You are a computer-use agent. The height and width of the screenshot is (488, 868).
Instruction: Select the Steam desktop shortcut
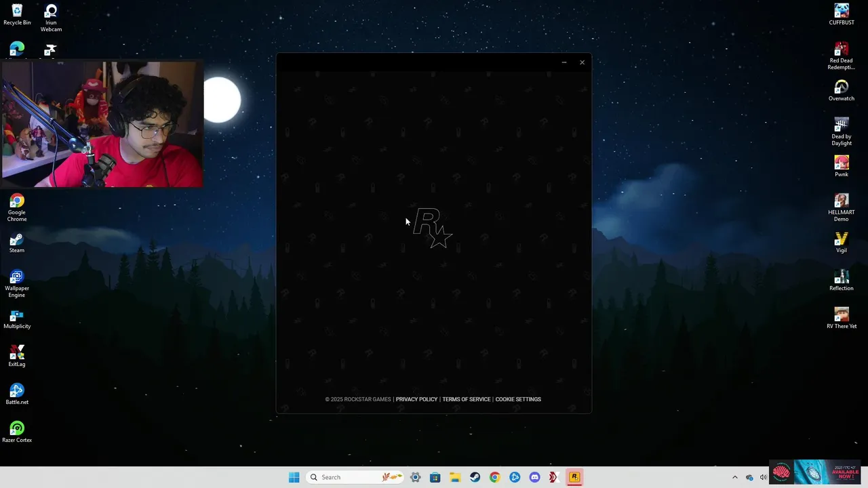click(x=17, y=243)
